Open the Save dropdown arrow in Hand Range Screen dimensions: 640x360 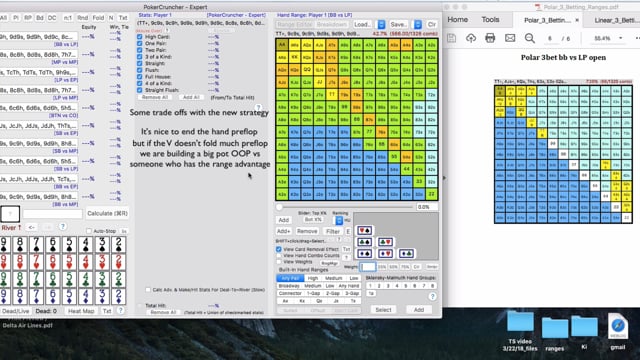(x=418, y=24)
